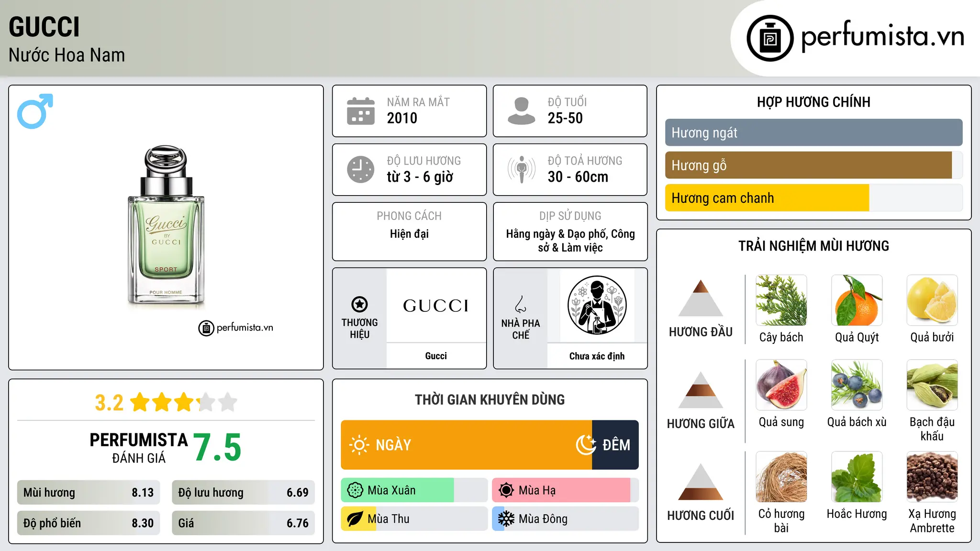Click the crescent moon icon beside Đêm
Viewport: 980px width, 551px height.
[x=586, y=445]
